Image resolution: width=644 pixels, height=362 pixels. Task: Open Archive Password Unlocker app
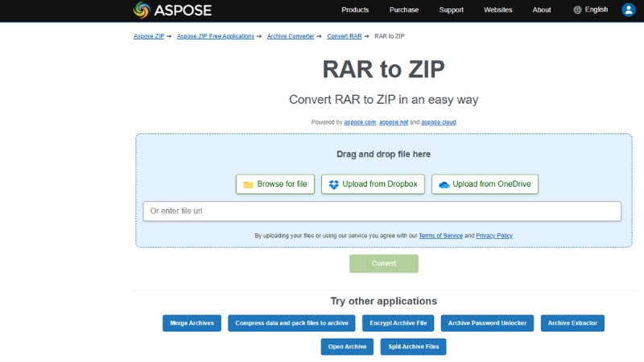click(487, 323)
